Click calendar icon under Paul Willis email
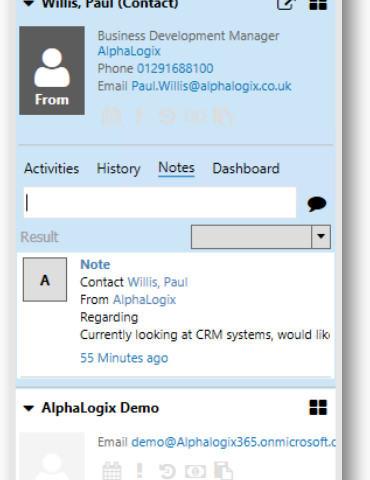 pos(112,116)
